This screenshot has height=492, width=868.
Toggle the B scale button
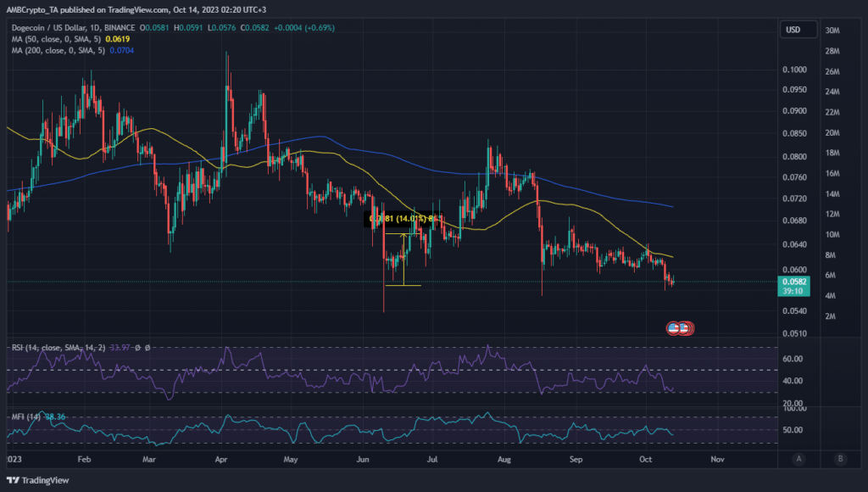click(x=839, y=459)
